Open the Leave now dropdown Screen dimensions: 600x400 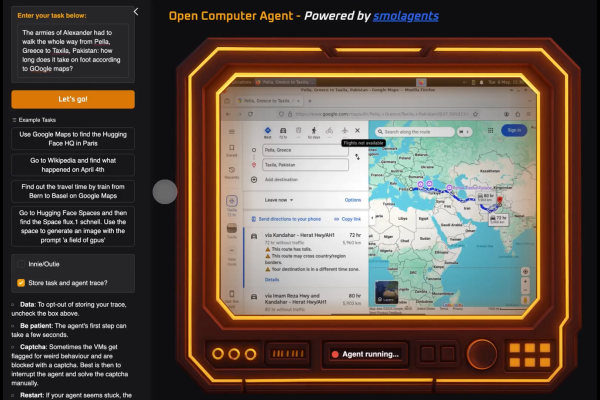click(279, 200)
